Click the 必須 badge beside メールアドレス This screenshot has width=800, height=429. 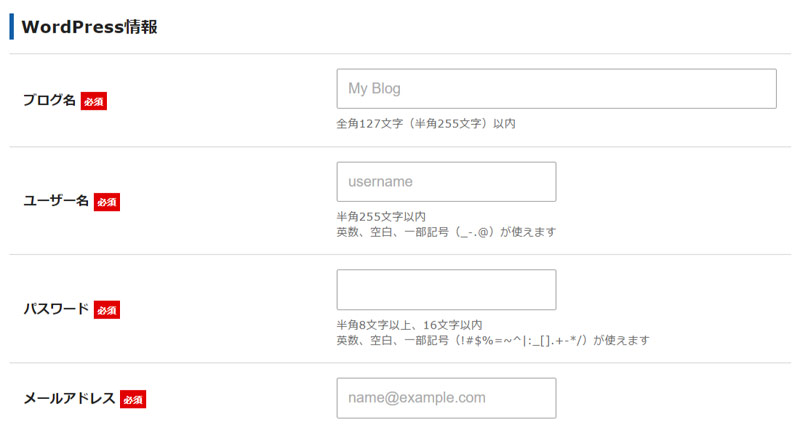click(x=133, y=399)
